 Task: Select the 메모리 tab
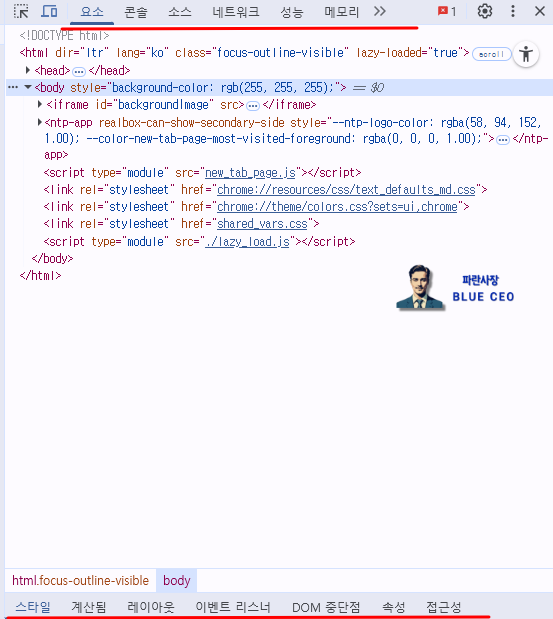point(341,12)
